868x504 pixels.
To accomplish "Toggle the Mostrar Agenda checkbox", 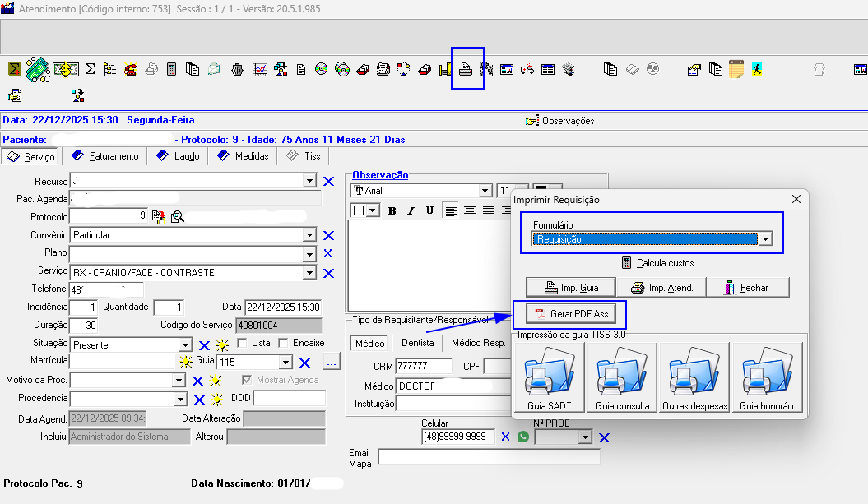I will [247, 380].
